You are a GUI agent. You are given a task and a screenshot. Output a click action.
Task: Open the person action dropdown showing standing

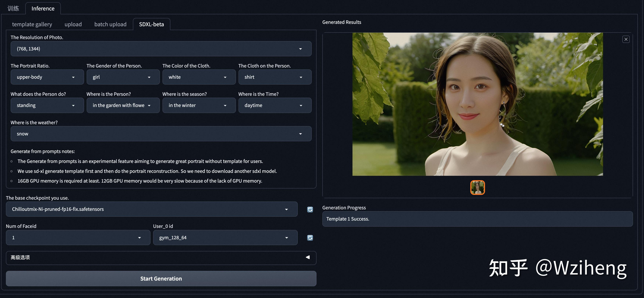47,105
